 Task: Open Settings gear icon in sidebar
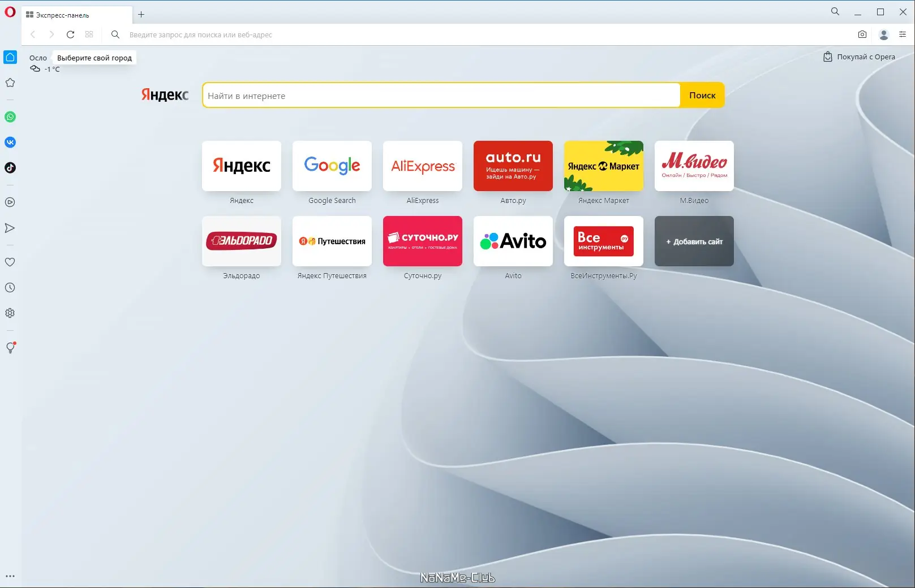click(x=10, y=313)
